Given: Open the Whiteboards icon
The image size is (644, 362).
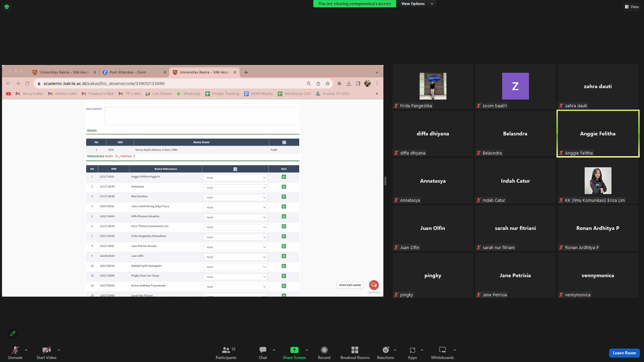Looking at the screenshot, I should [x=442, y=350].
